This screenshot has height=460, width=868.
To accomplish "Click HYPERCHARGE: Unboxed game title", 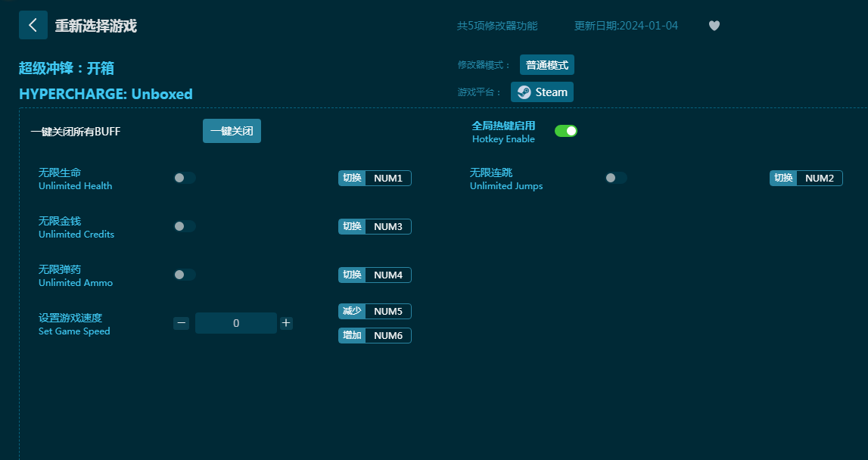I will [106, 94].
